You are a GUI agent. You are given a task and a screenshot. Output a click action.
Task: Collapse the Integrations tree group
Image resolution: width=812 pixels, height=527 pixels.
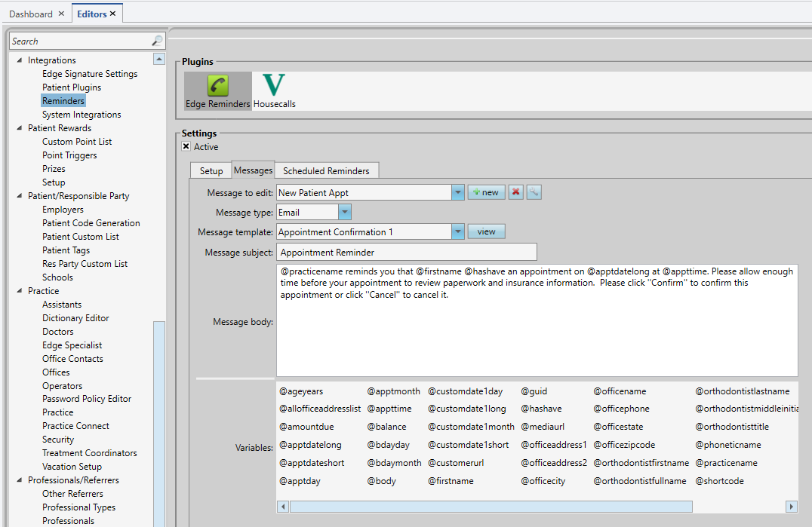tap(20, 60)
